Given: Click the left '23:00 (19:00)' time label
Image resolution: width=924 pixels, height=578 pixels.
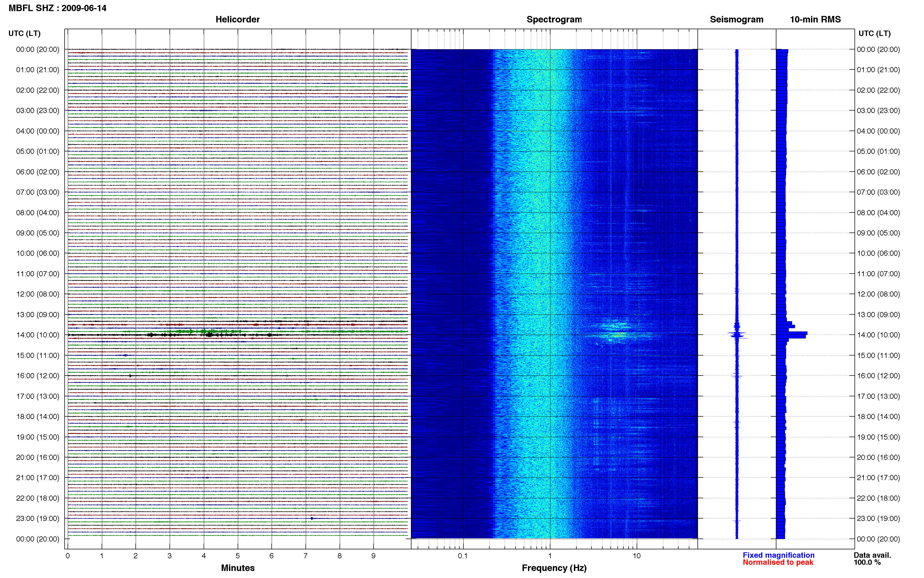Looking at the screenshot, I should pos(38,518).
